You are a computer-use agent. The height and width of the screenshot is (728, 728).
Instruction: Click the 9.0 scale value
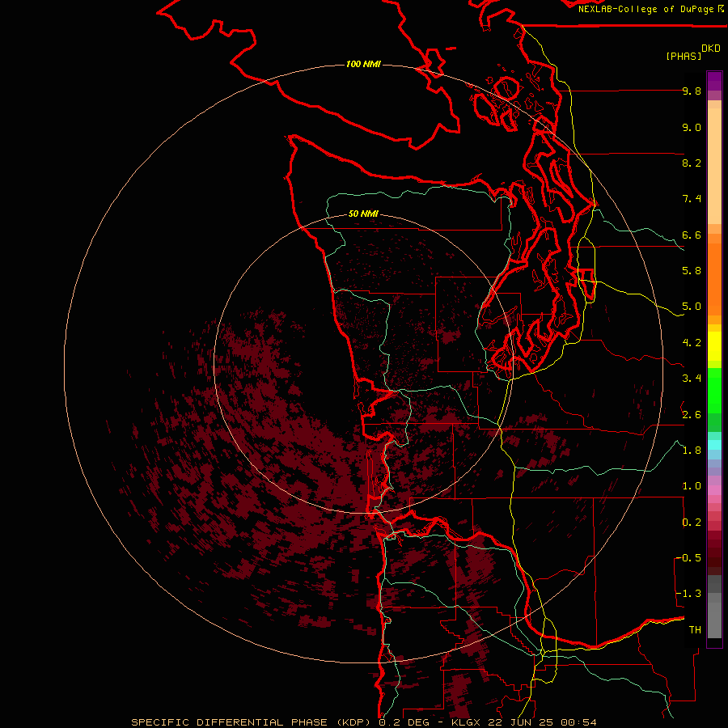[692, 127]
